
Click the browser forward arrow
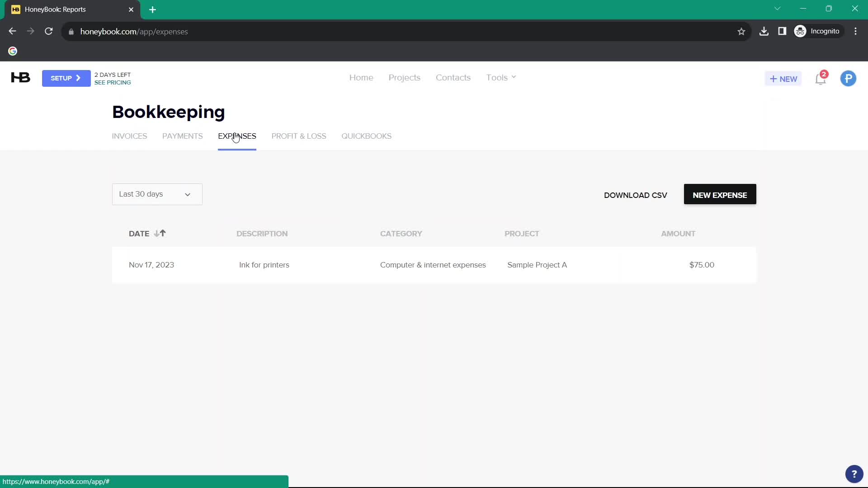(x=30, y=31)
